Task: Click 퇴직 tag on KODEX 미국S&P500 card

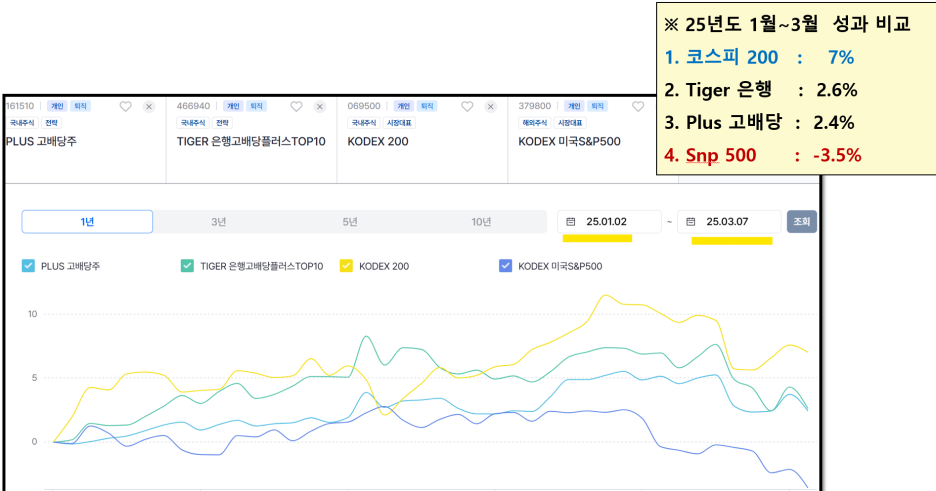Action: [598, 106]
